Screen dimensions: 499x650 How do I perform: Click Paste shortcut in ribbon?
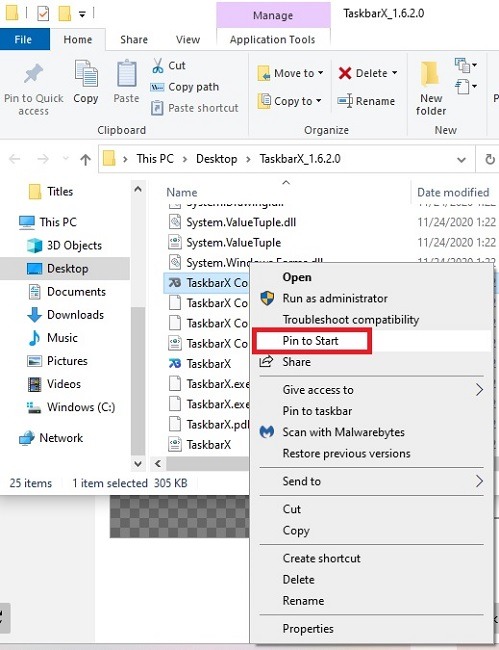pyautogui.click(x=194, y=108)
